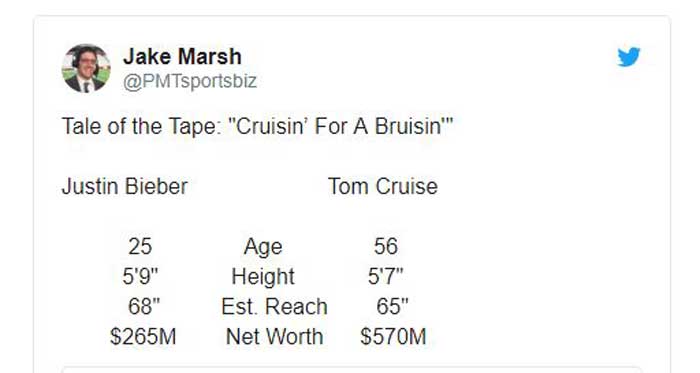Viewport: 700px width, 373px height.
Task: Click the Net Worth row label
Action: pos(274,336)
